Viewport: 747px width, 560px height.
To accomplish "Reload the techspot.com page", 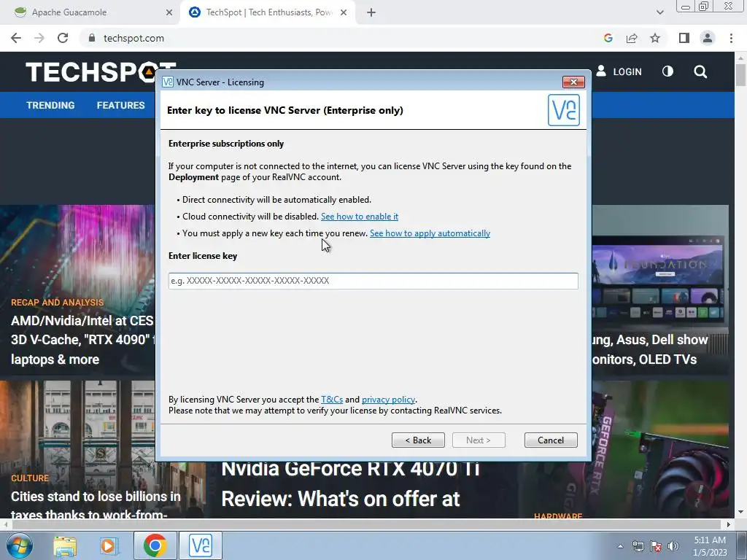I will pos(63,38).
